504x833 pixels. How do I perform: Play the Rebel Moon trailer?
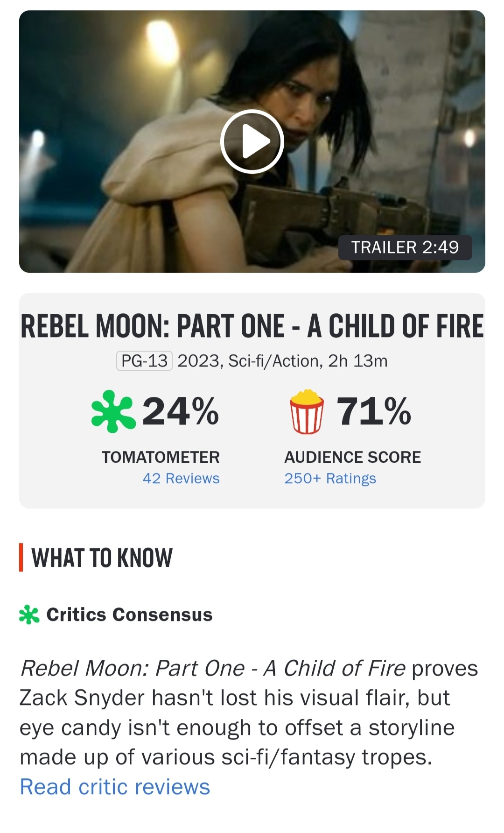pyautogui.click(x=252, y=141)
